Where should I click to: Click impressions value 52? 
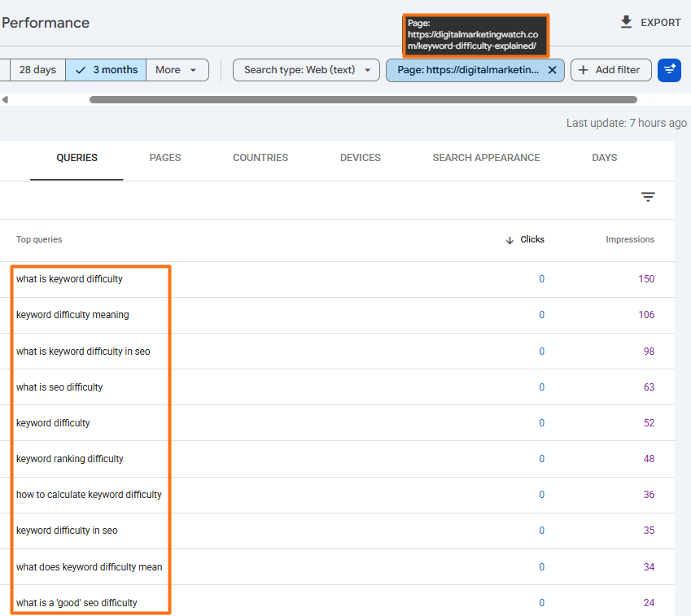[649, 422]
